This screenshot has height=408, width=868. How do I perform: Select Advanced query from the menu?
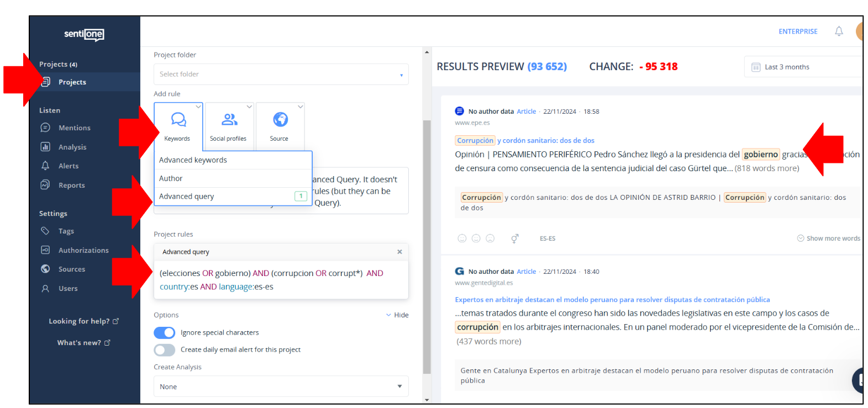point(233,197)
